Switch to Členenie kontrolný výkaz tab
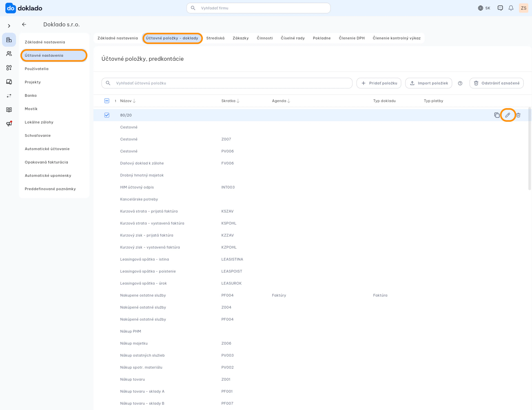532x410 pixels. (x=397, y=38)
